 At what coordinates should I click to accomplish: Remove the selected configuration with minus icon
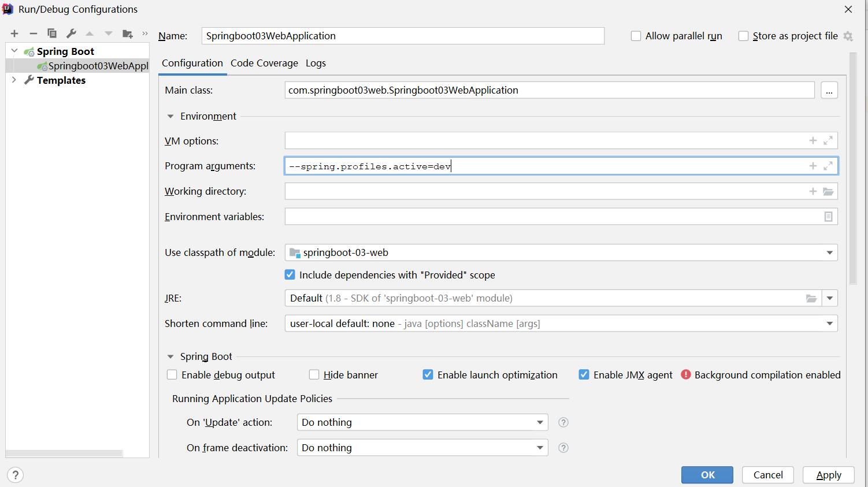point(34,34)
